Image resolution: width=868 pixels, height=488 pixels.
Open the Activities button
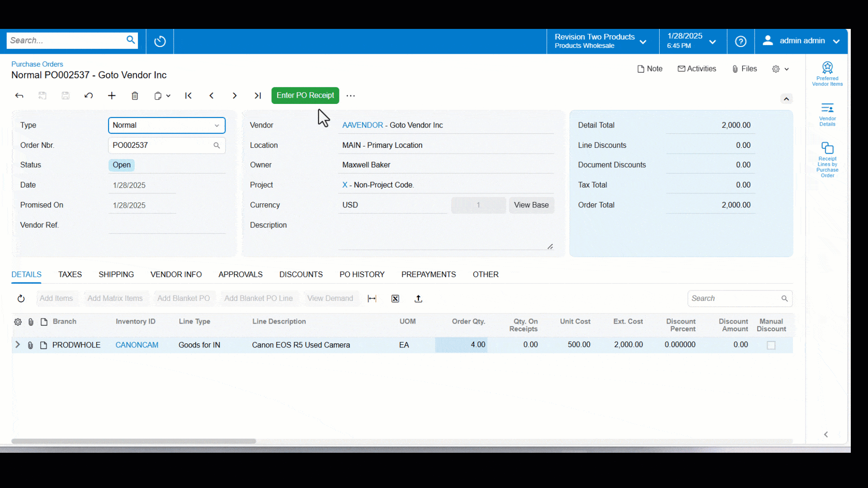pyautogui.click(x=697, y=69)
